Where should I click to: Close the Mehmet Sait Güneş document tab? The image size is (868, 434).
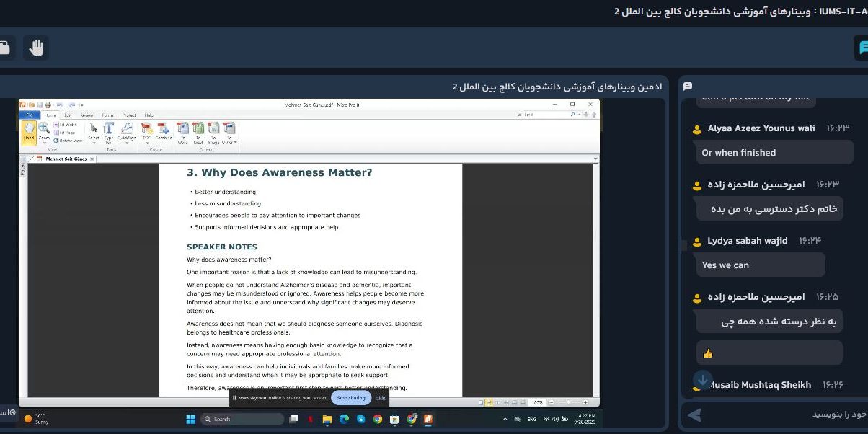pyautogui.click(x=92, y=159)
